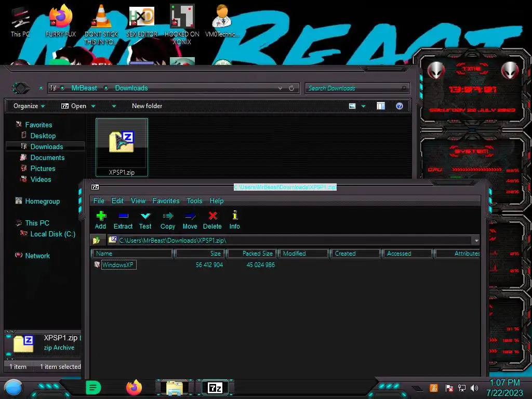Click the Start orb on the taskbar
Viewport: 532px width, 399px height.
coord(14,388)
